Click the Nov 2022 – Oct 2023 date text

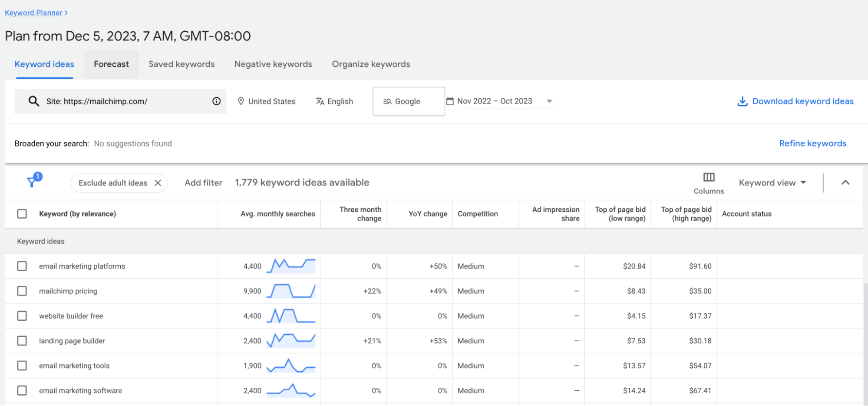tap(495, 101)
